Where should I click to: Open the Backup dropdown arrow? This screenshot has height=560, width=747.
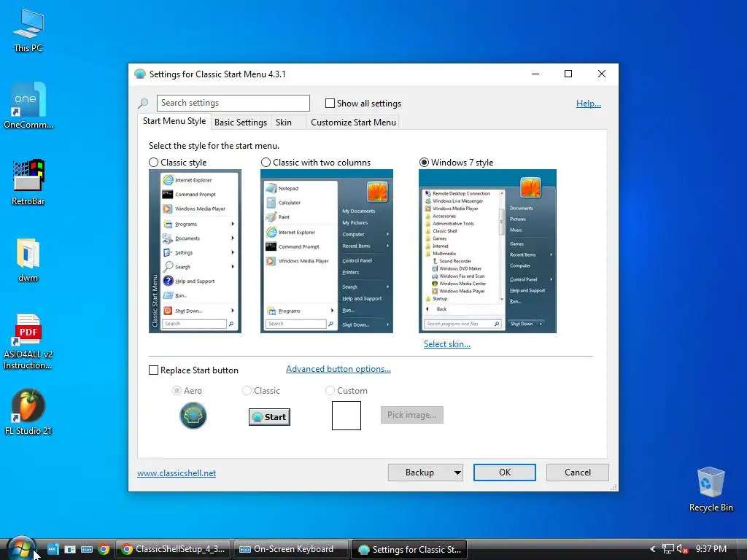457,472
